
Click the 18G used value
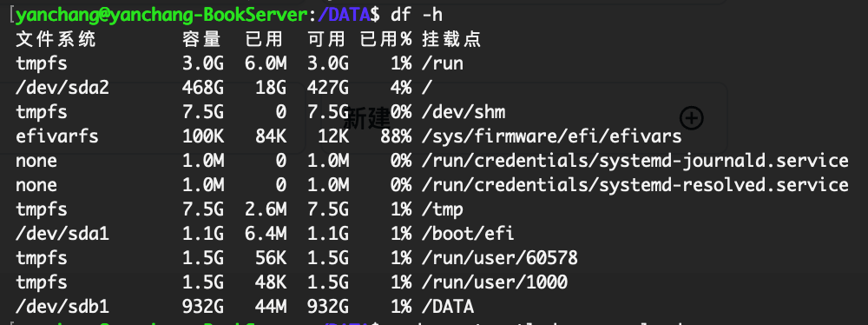tap(271, 88)
